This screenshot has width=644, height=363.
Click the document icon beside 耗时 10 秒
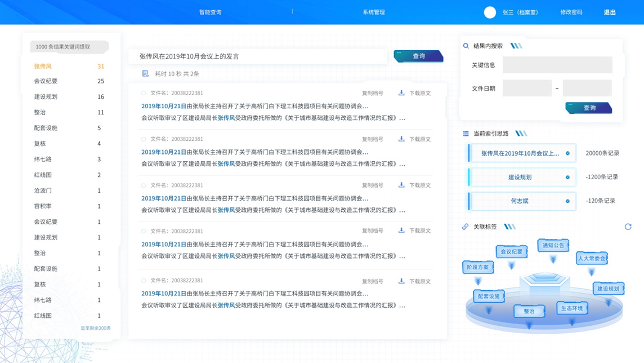coord(145,74)
